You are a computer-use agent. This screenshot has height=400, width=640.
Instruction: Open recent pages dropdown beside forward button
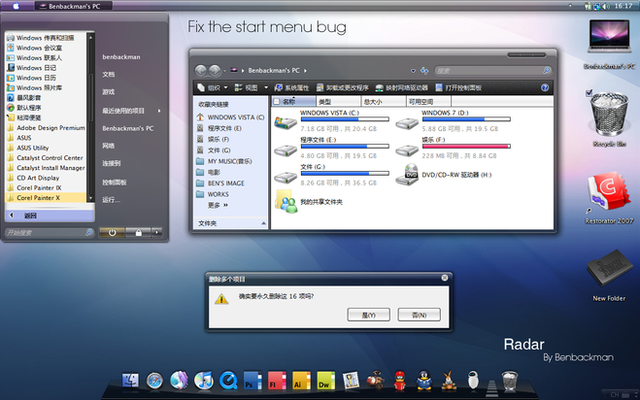(x=224, y=71)
